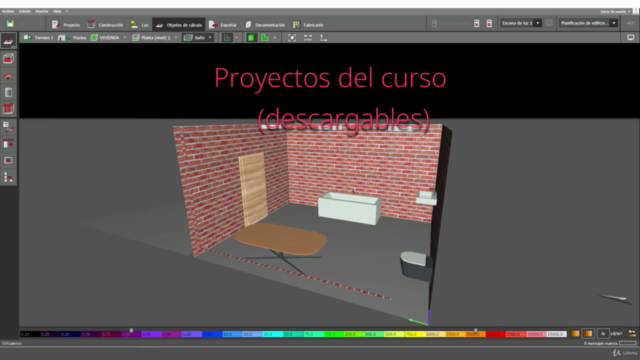Click the mensajes nuevos status text
This screenshot has height=360, width=640.
click(x=600, y=343)
